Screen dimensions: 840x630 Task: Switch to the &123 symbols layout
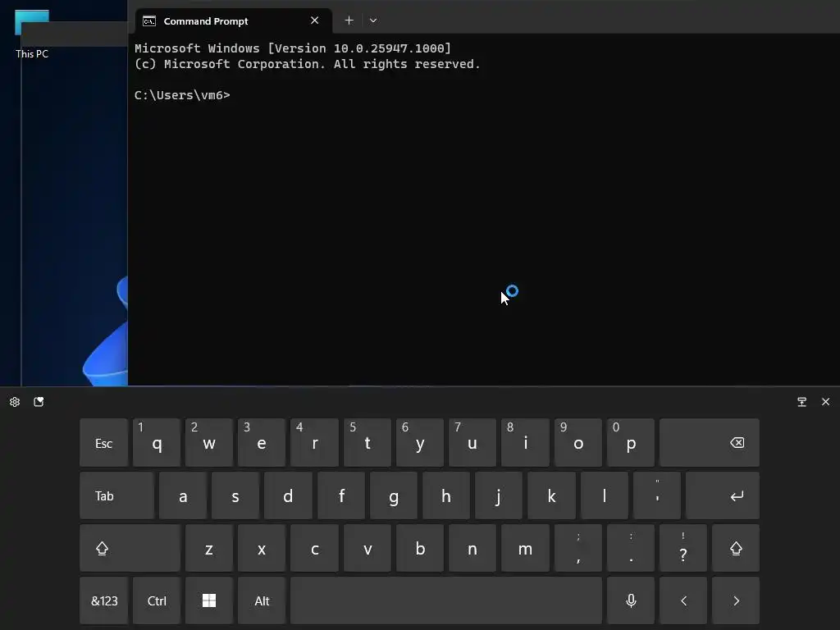coord(104,600)
